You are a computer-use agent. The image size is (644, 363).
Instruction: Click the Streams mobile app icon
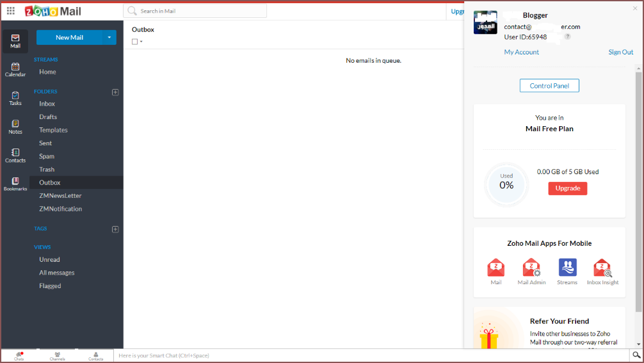[567, 268]
